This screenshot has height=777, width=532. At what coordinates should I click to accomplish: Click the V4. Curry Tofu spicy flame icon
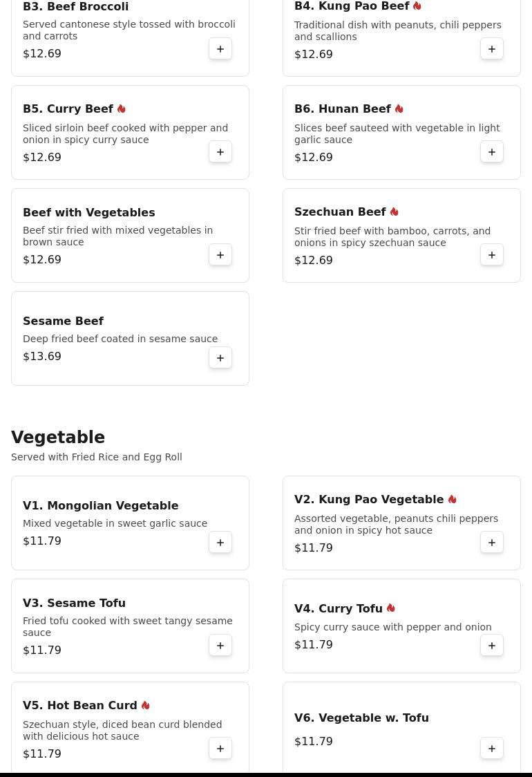[x=391, y=608]
